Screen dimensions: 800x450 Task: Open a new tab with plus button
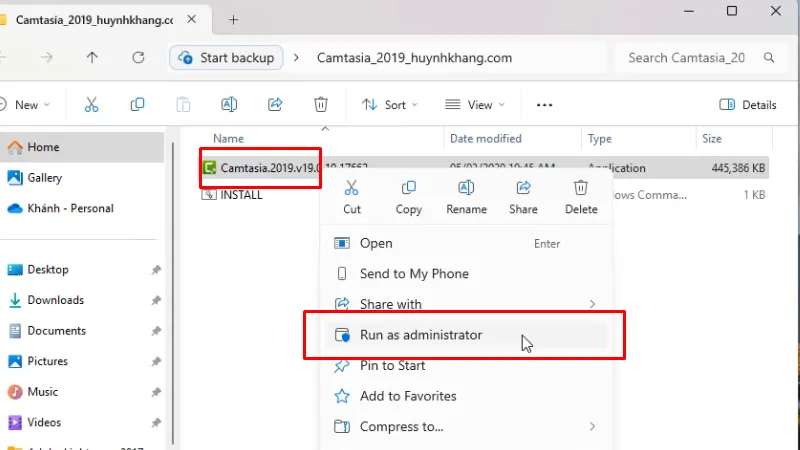pos(233,19)
